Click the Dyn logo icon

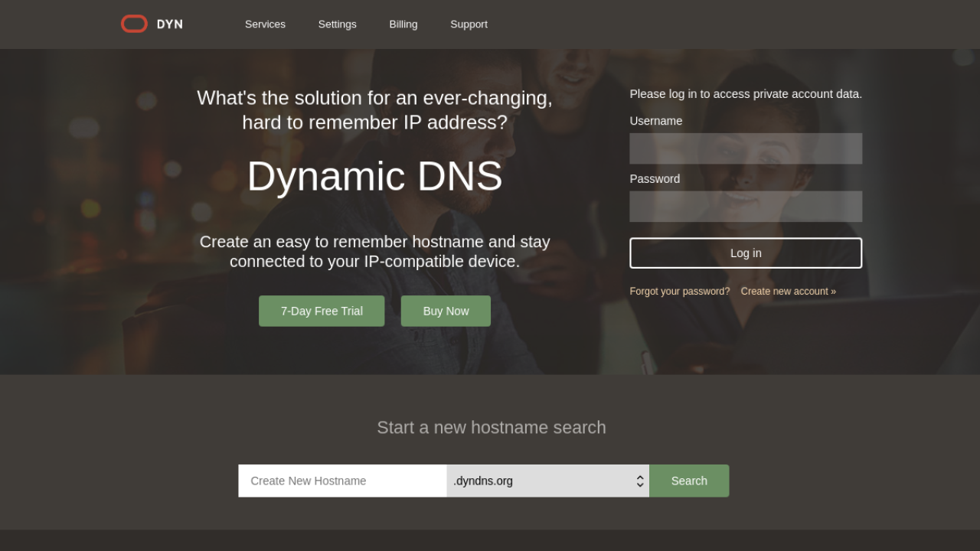point(134,24)
